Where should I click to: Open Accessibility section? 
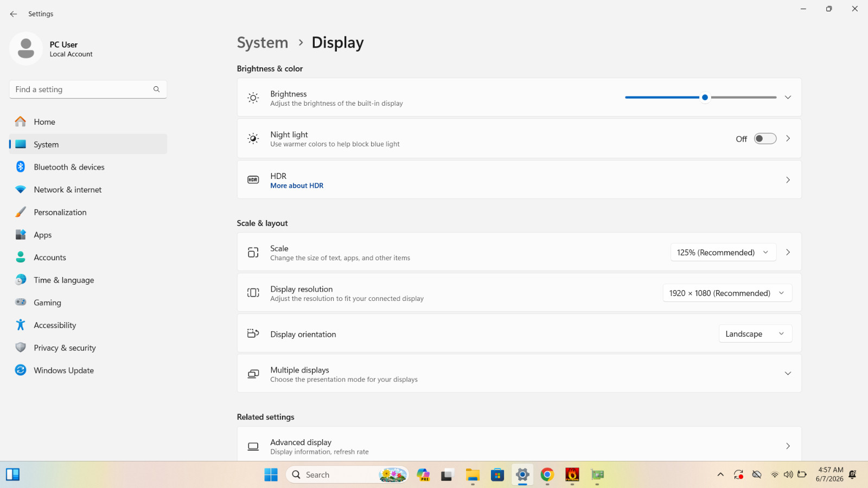pyautogui.click(x=88, y=325)
